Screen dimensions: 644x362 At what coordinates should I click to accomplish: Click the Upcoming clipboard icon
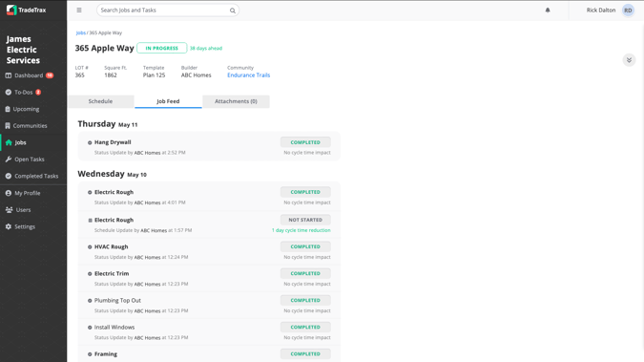click(8, 109)
